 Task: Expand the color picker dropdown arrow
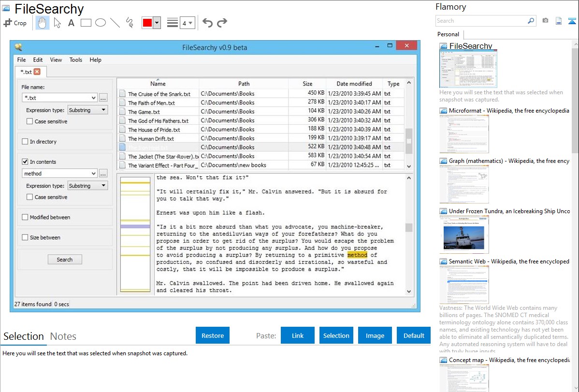[157, 23]
